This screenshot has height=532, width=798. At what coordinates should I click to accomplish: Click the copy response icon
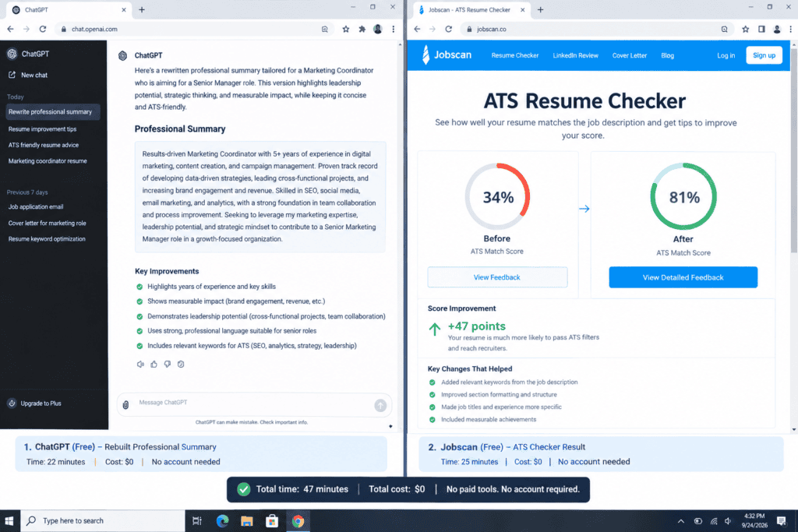pos(181,365)
